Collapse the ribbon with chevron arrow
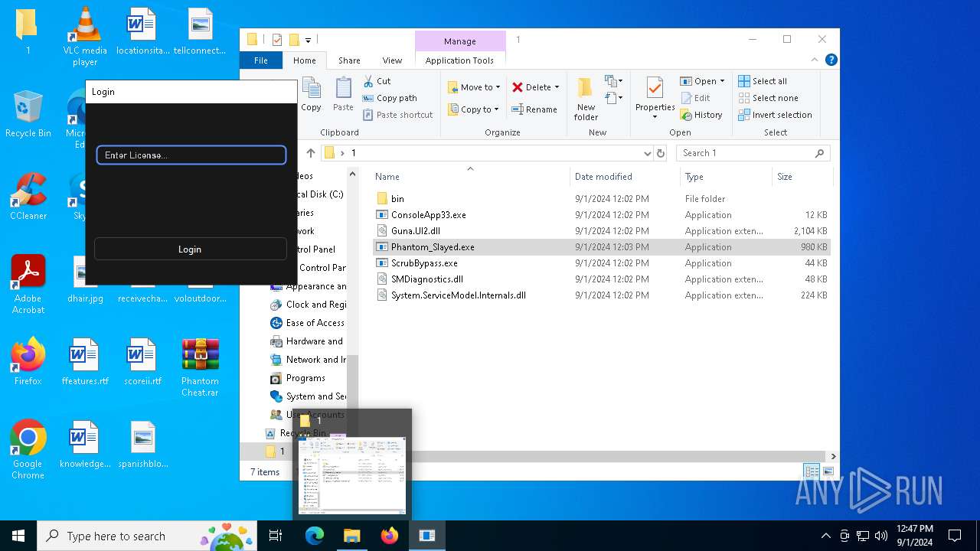This screenshot has width=980, height=551. pos(815,60)
